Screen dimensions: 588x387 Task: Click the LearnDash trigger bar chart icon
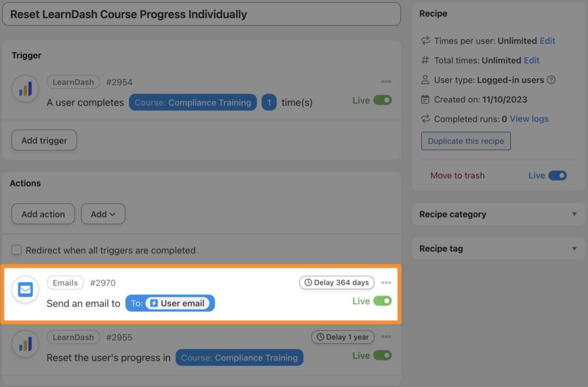(x=25, y=88)
